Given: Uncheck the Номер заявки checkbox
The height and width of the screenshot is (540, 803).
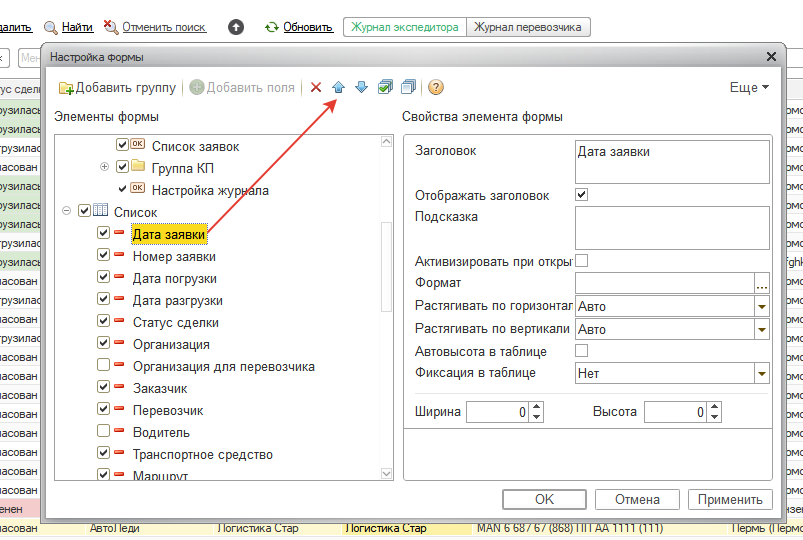Looking at the screenshot, I should tap(103, 255).
